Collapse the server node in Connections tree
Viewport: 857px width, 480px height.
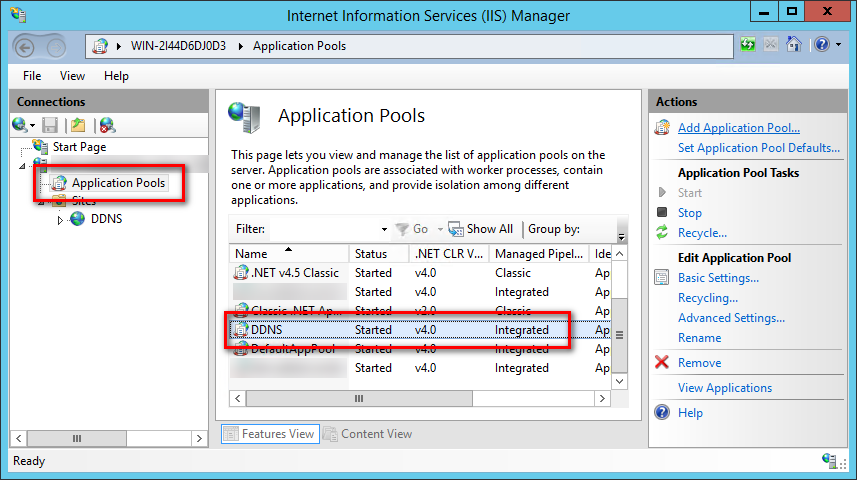22,166
